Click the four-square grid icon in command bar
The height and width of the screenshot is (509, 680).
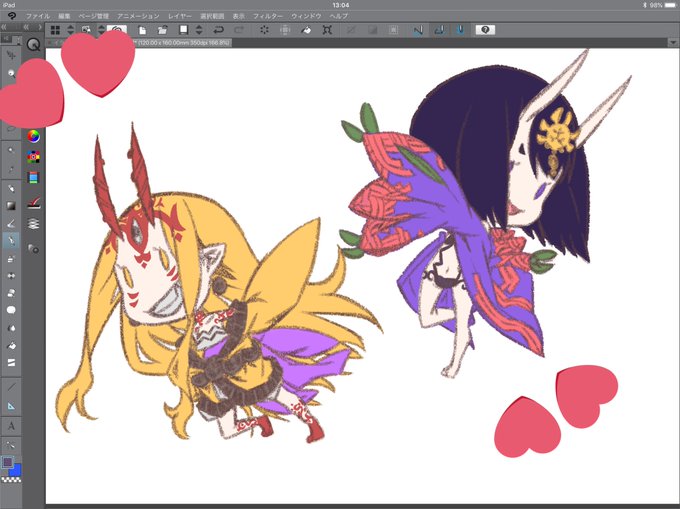tap(55, 30)
